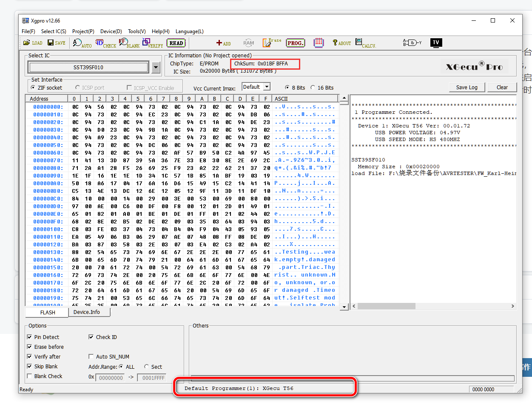Click the end address field 0001FFFF
The height and width of the screenshot is (404, 532).
pyautogui.click(x=151, y=378)
